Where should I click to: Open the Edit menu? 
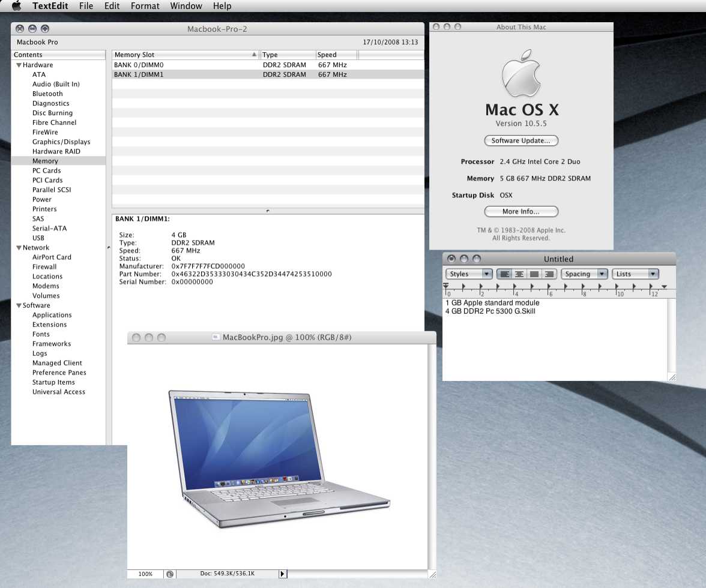point(112,6)
